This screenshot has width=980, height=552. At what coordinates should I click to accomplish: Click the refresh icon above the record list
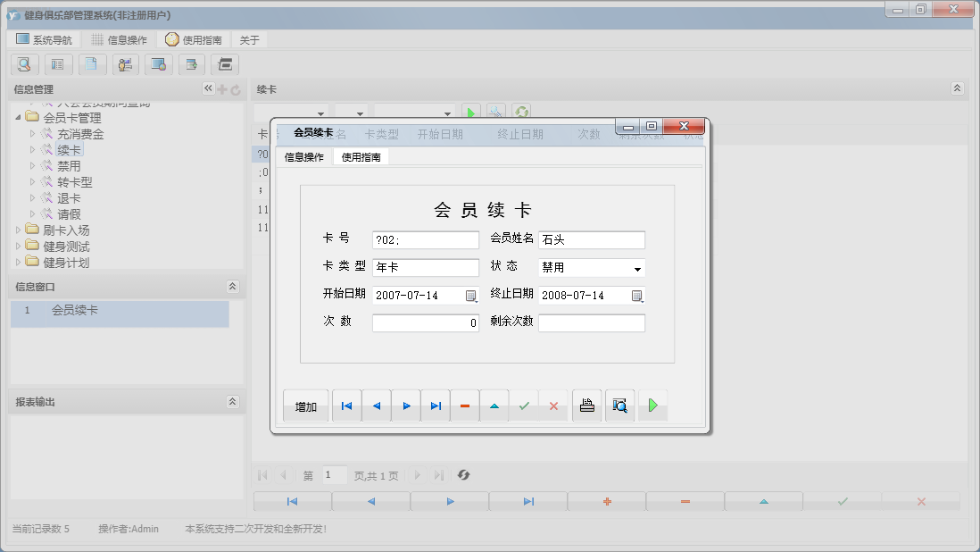point(522,112)
